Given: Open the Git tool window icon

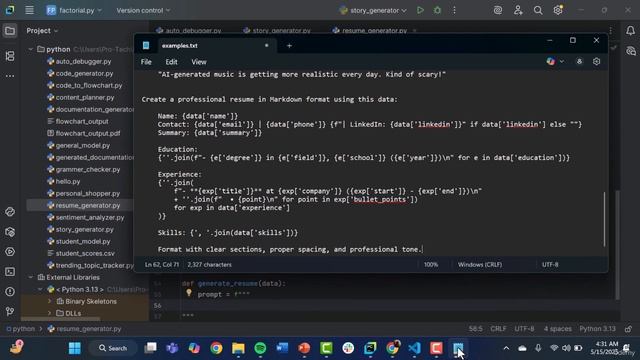Looking at the screenshot, I should coord(10,311).
